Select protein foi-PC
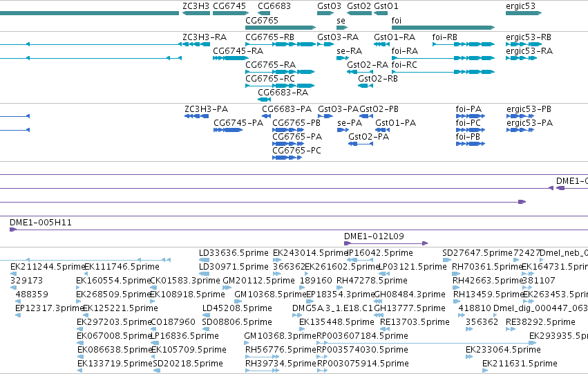 (x=468, y=123)
